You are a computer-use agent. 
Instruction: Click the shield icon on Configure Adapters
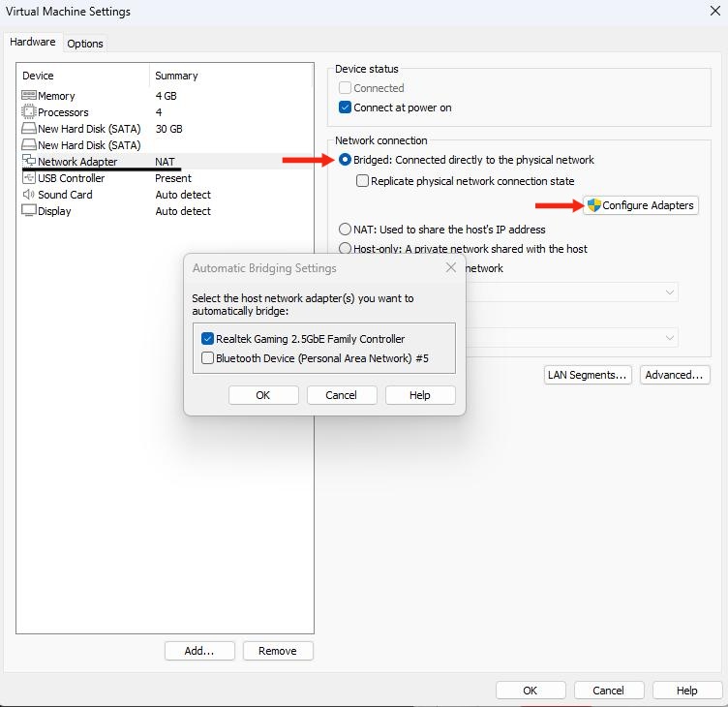tap(593, 205)
